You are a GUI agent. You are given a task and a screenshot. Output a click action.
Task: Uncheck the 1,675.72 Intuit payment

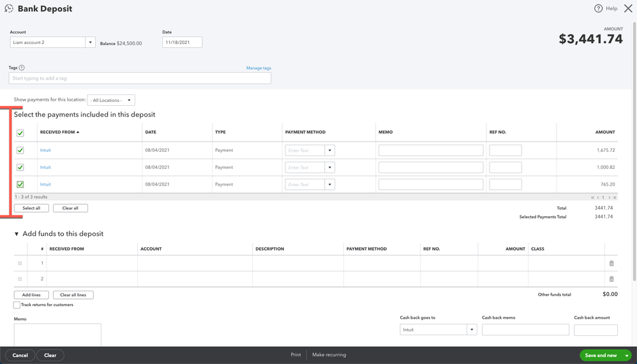pos(20,150)
